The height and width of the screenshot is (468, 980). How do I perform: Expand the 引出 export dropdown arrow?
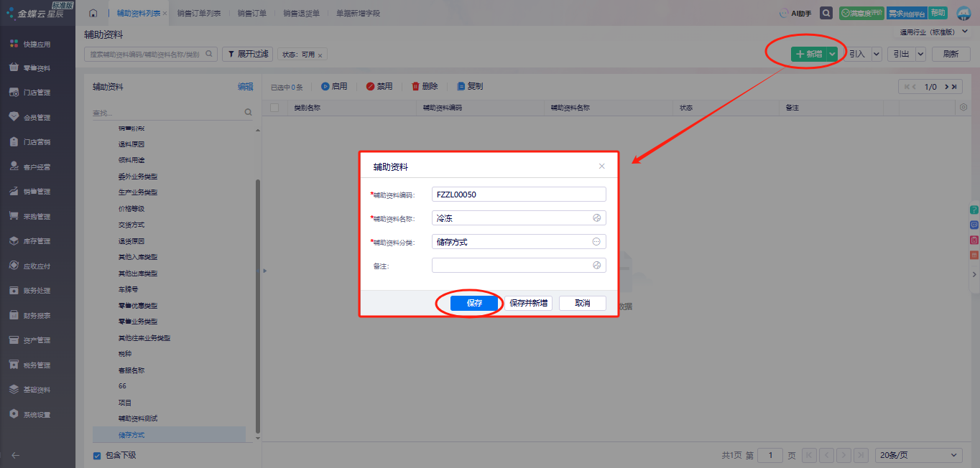click(920, 54)
